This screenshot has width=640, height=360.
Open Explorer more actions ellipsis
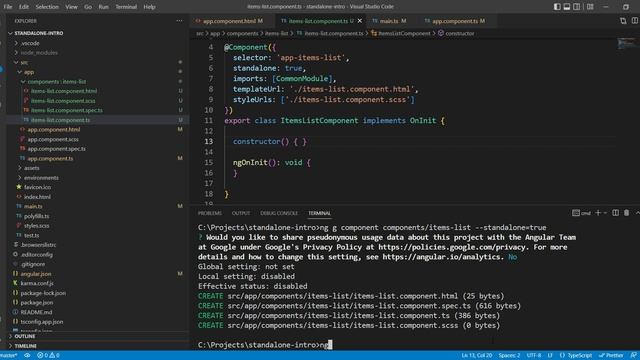point(179,21)
